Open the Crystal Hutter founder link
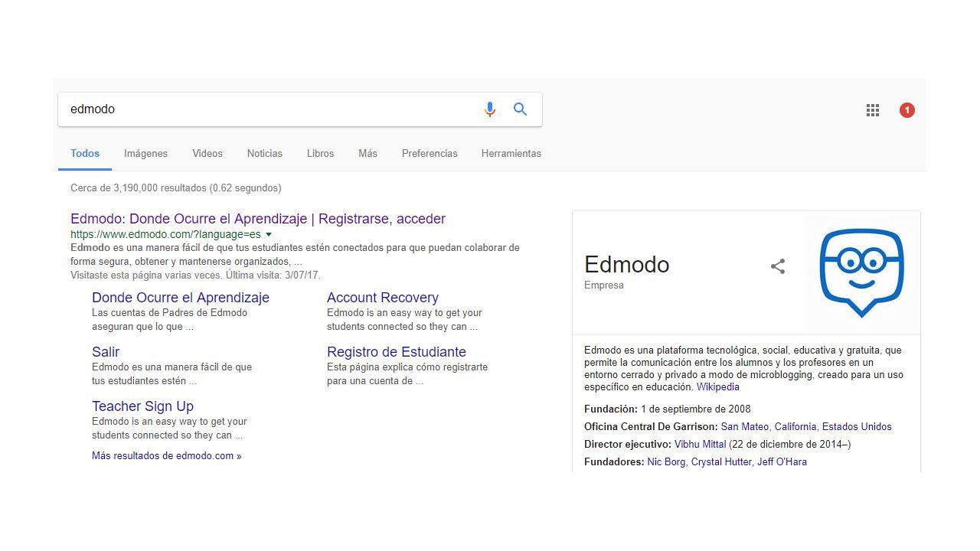Image resolution: width=980 pixels, height=551 pixels. 722,461
